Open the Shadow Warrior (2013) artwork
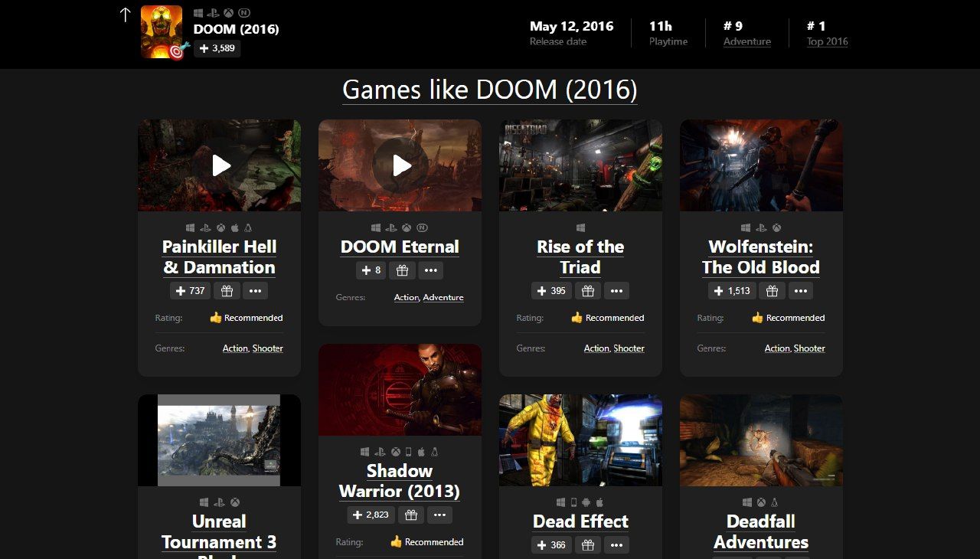980x559 pixels. tap(400, 390)
